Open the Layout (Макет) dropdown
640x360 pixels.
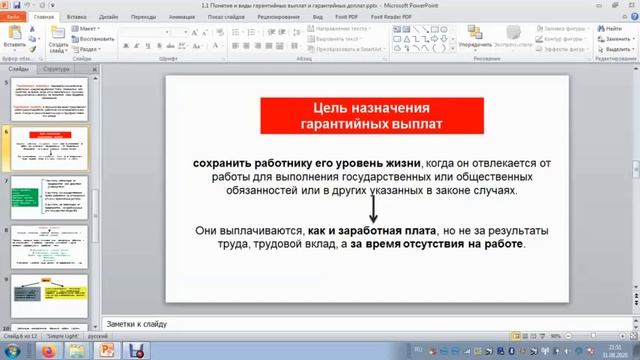[86, 29]
